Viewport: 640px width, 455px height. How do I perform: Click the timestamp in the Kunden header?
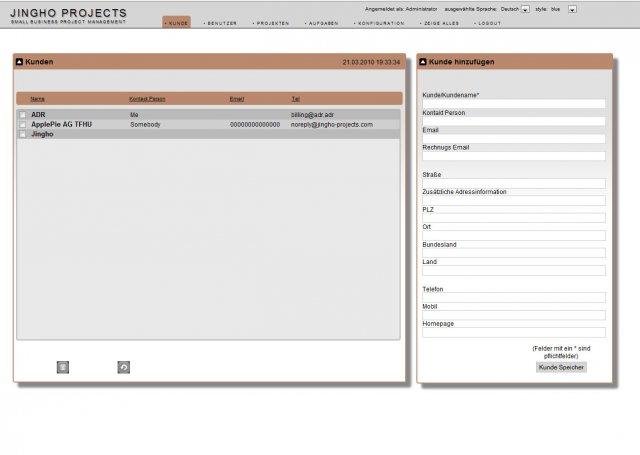pos(371,62)
